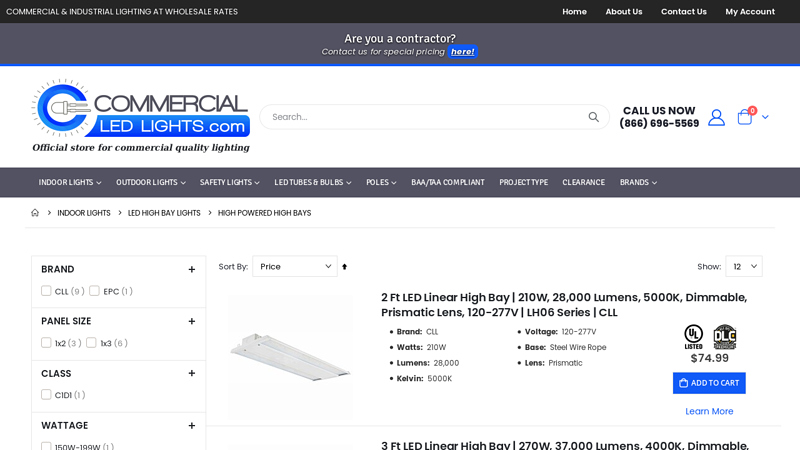800x450 pixels.
Task: Click the home breadcrumb icon
Action: click(35, 213)
